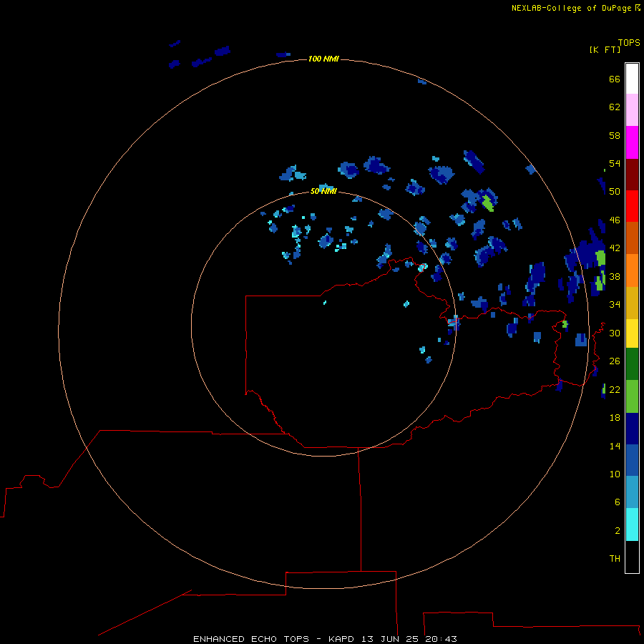Click the TOPS legend title

pyautogui.click(x=629, y=43)
